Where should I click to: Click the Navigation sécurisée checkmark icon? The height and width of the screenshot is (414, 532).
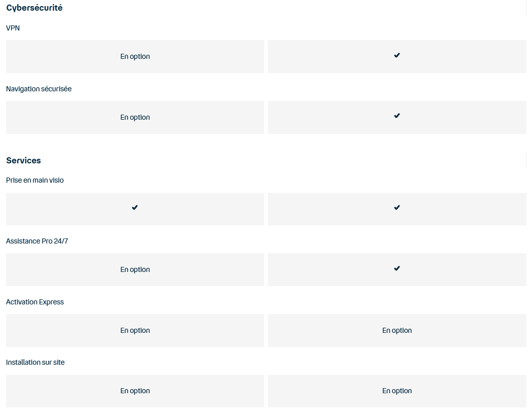pyautogui.click(x=397, y=116)
